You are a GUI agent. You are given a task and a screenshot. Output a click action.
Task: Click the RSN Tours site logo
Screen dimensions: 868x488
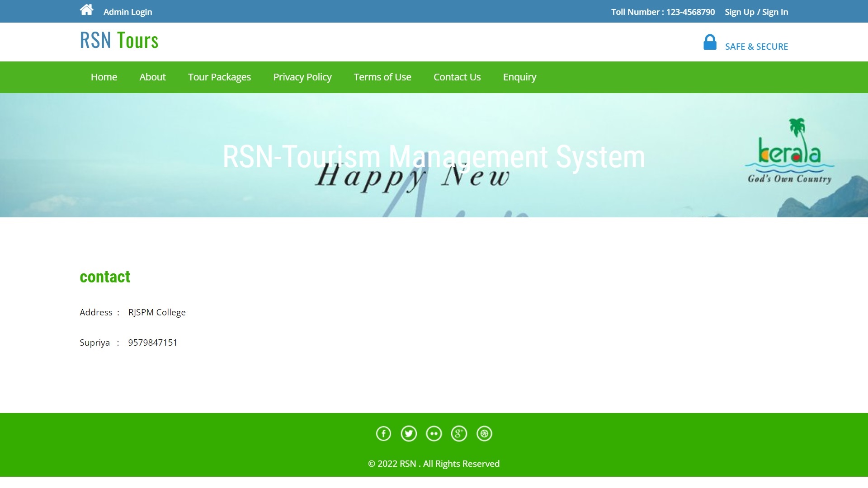click(x=119, y=40)
